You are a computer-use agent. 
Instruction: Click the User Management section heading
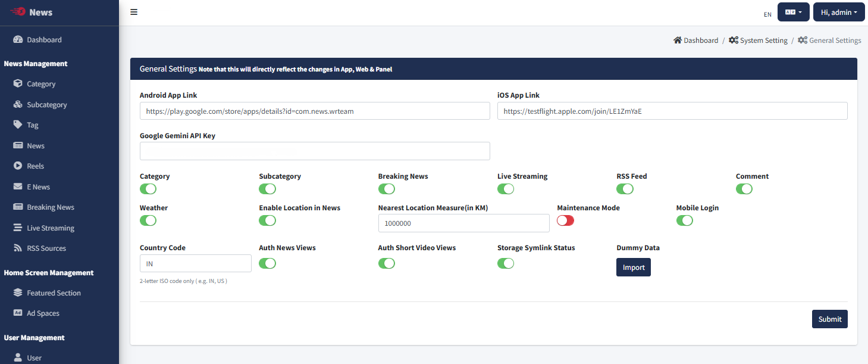pos(34,337)
